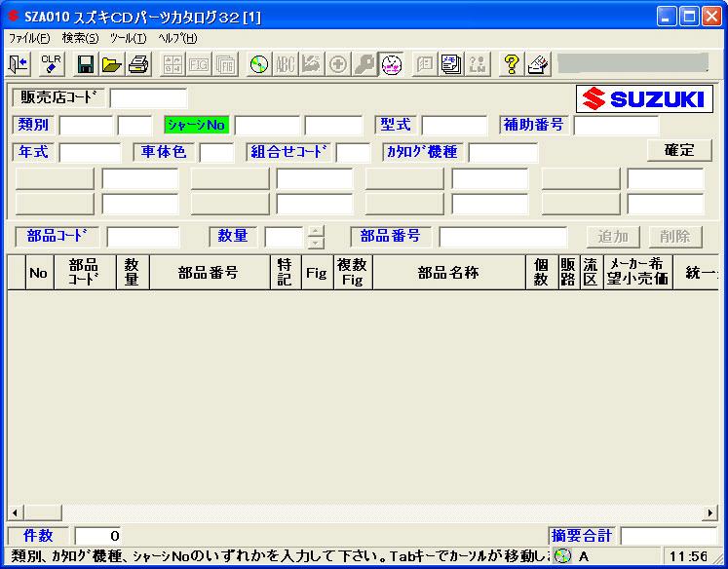Viewport: 728px width, 569px height.
Task: Click the wrench tool icon
Action: [364, 64]
